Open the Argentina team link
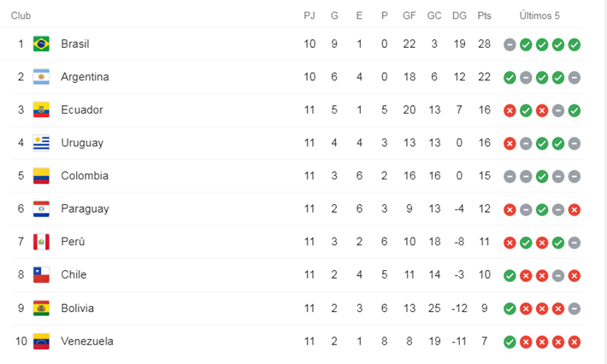607x364 pixels. point(85,77)
